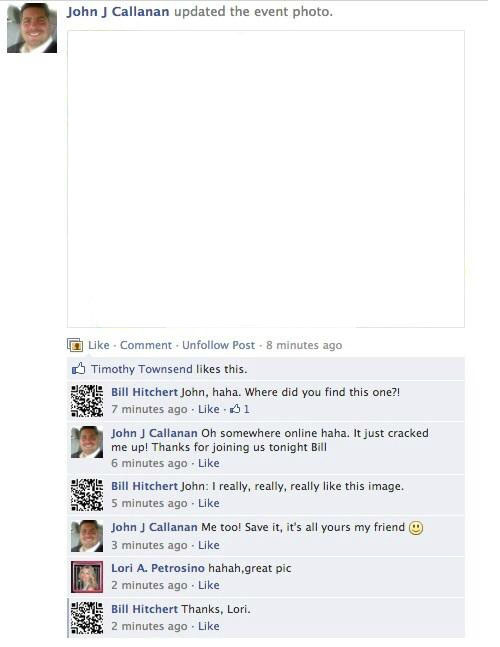Like Bill's 'Where did you find this one' comment

[208, 409]
